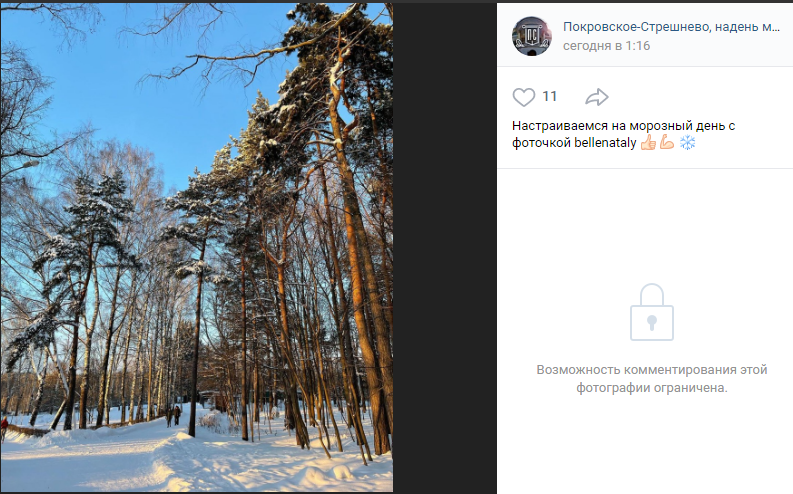Image resolution: width=793 pixels, height=494 pixels.
Task: Click the flexed bicep emoji in caption
Action: click(x=667, y=143)
